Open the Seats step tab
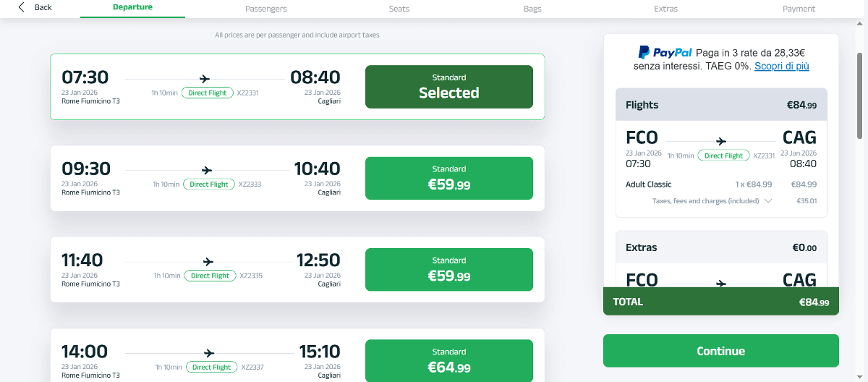This screenshot has height=382, width=868. (x=399, y=9)
